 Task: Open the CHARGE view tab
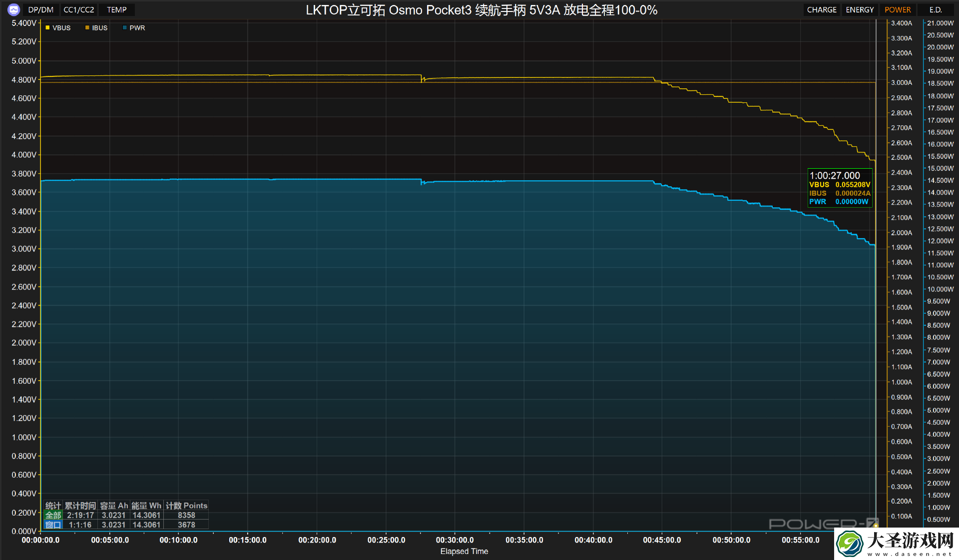coord(822,9)
